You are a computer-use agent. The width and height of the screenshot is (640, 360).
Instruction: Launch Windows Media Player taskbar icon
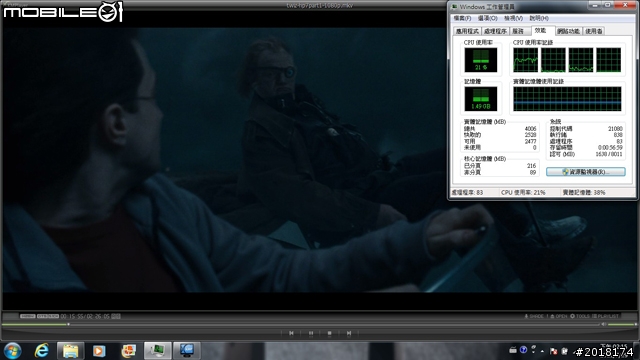coord(99,350)
